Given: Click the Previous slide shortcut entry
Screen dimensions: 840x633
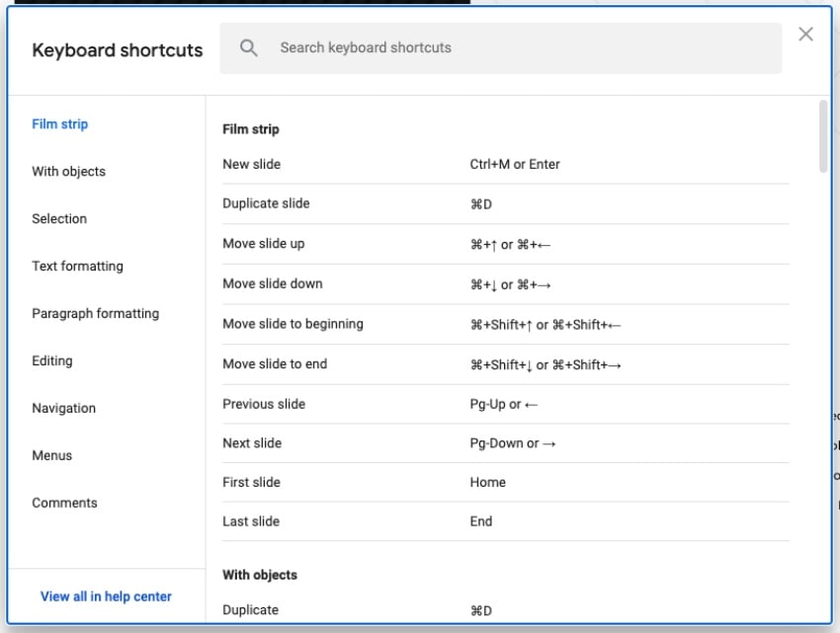Looking at the screenshot, I should tap(505, 404).
